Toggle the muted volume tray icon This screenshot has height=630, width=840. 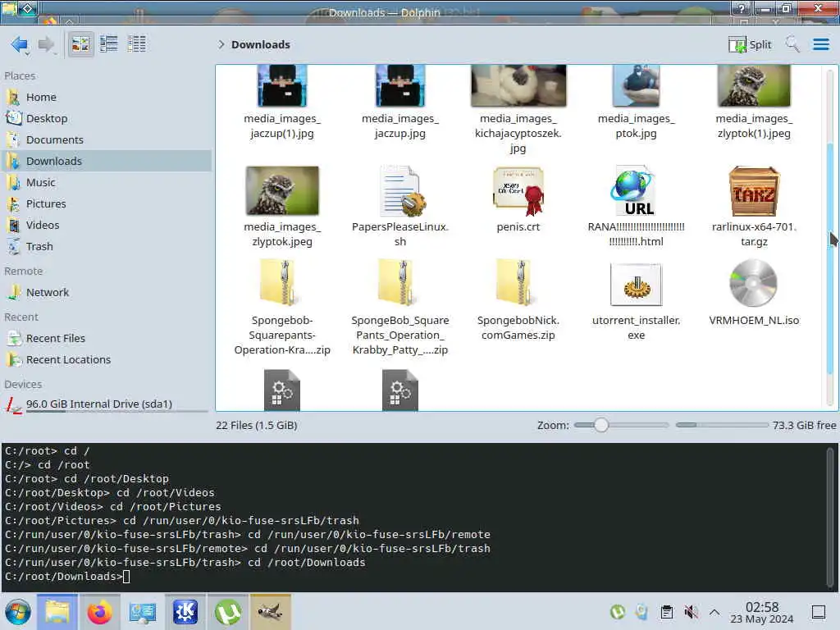point(691,612)
